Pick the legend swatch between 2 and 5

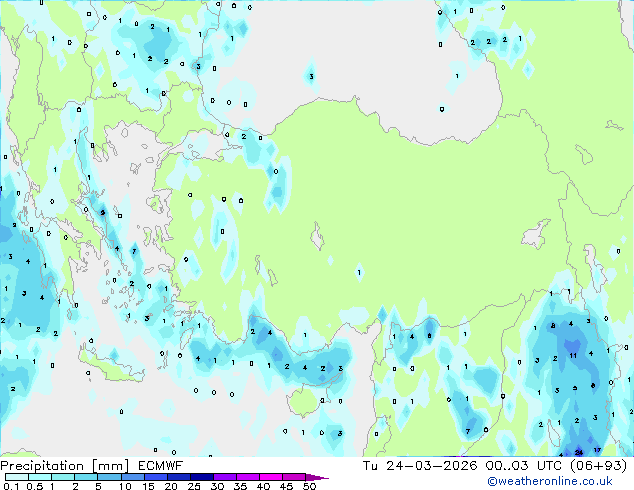tap(86, 477)
